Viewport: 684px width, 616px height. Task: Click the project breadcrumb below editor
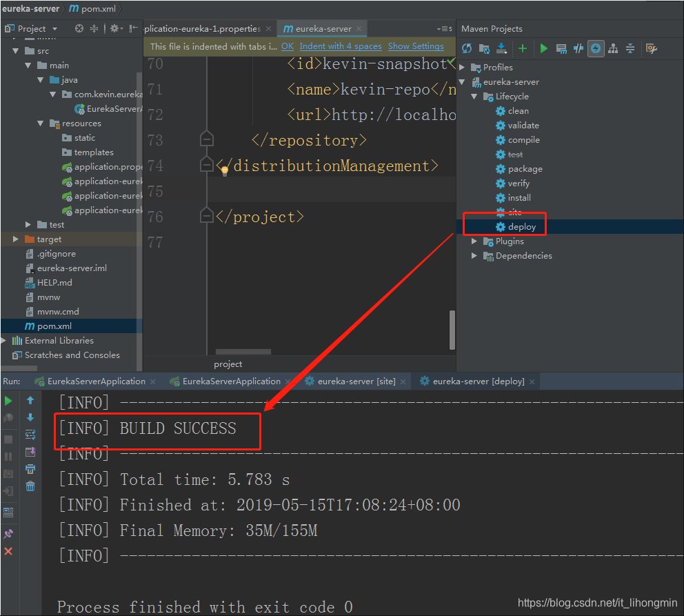click(x=228, y=364)
